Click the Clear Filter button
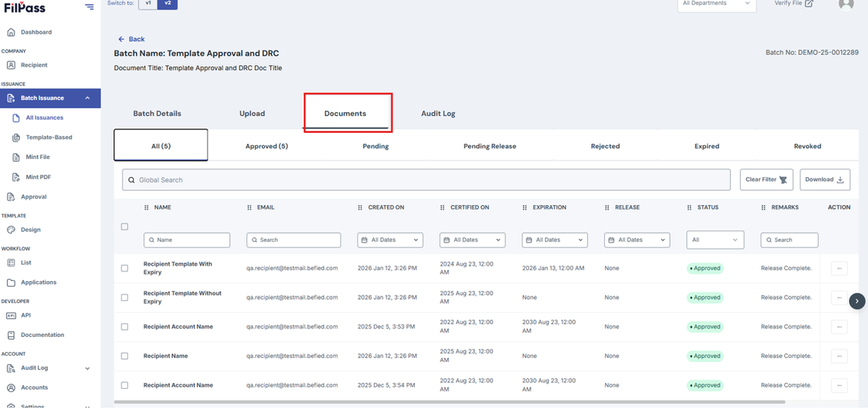The image size is (868, 409). click(x=767, y=180)
